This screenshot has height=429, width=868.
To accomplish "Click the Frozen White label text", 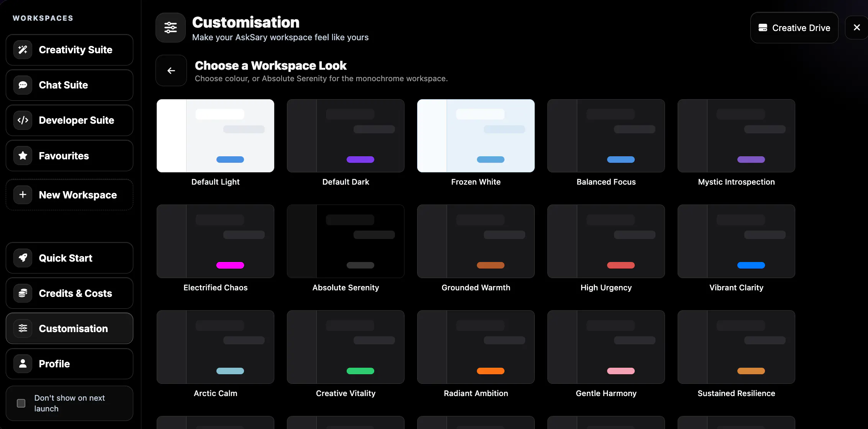I will click(476, 182).
